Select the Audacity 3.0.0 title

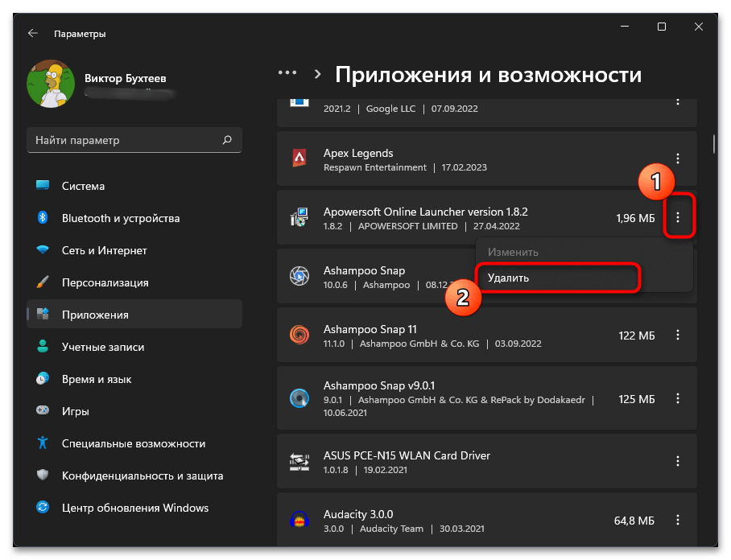click(x=358, y=514)
